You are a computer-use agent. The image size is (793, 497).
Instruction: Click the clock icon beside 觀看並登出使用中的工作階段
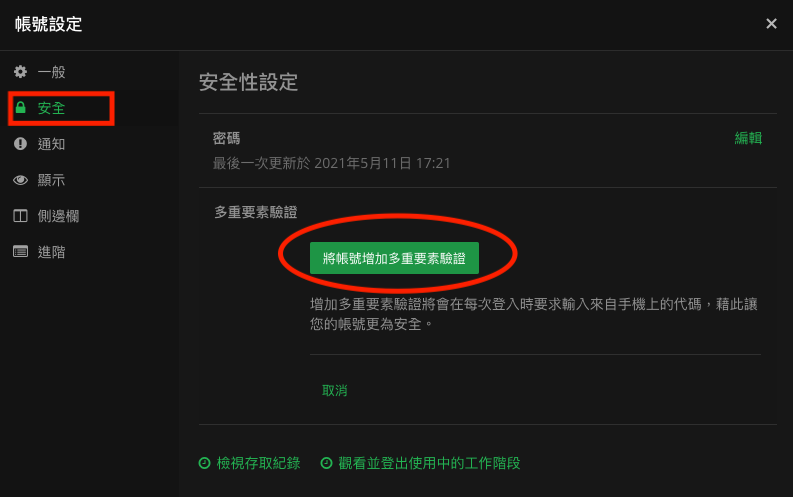326,463
